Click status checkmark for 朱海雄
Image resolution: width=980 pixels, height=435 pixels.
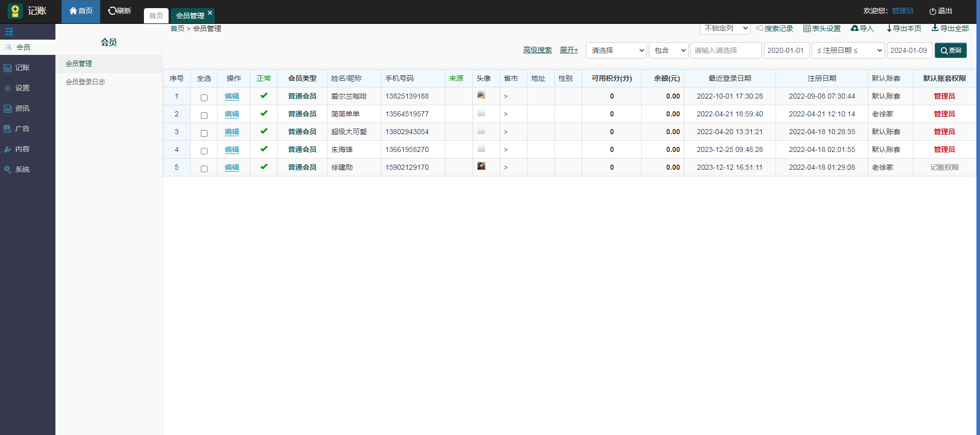click(264, 149)
